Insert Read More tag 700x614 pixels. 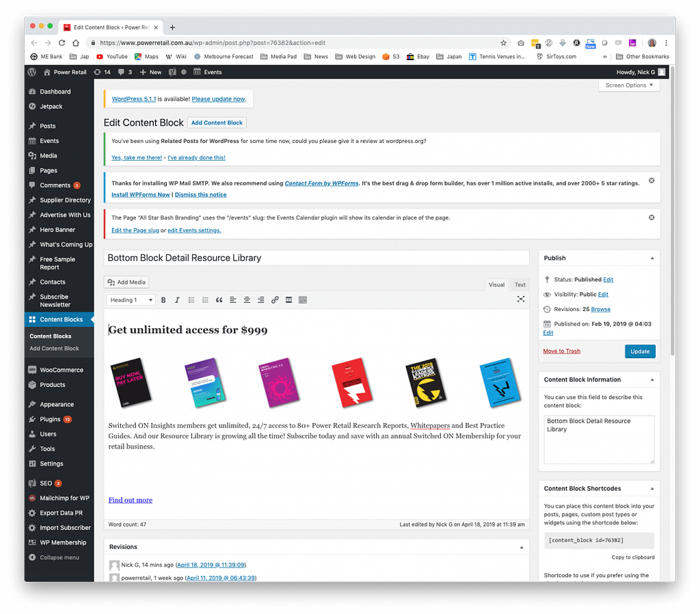(289, 300)
